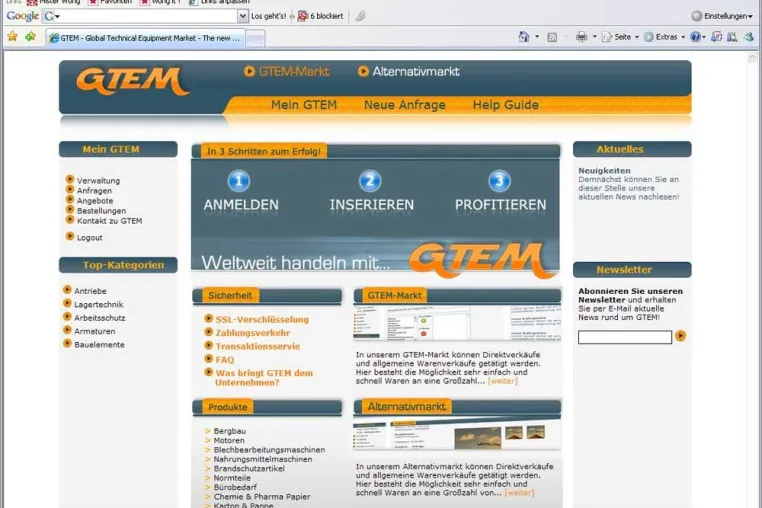
Task: Click the GTEM-Markt screenshot thumbnail
Action: [457, 322]
